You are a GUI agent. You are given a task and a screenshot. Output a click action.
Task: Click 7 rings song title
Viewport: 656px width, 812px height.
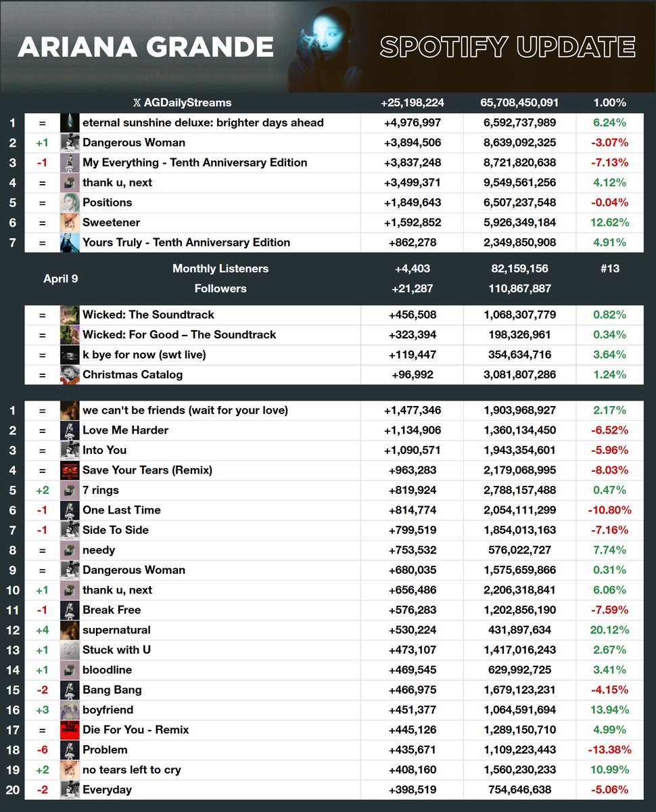(101, 490)
